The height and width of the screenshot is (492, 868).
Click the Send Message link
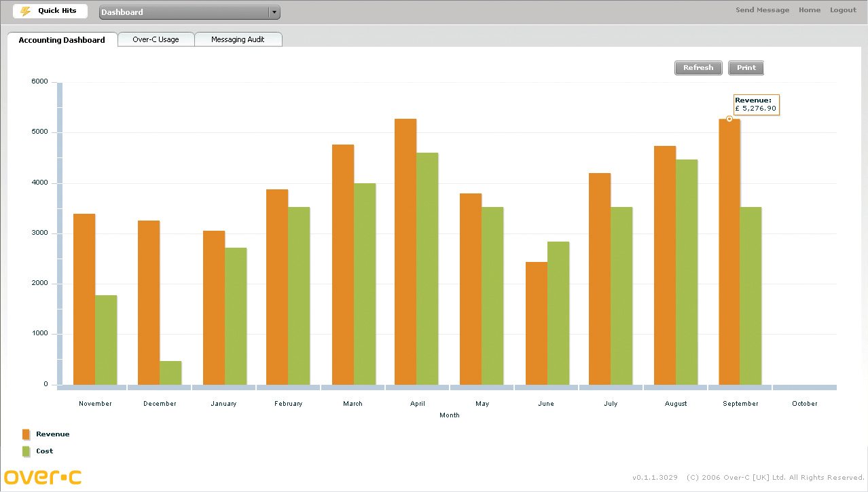pos(762,10)
